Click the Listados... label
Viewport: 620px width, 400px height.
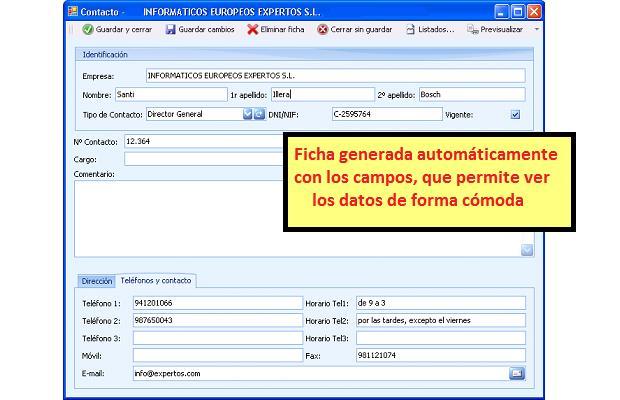437,30
